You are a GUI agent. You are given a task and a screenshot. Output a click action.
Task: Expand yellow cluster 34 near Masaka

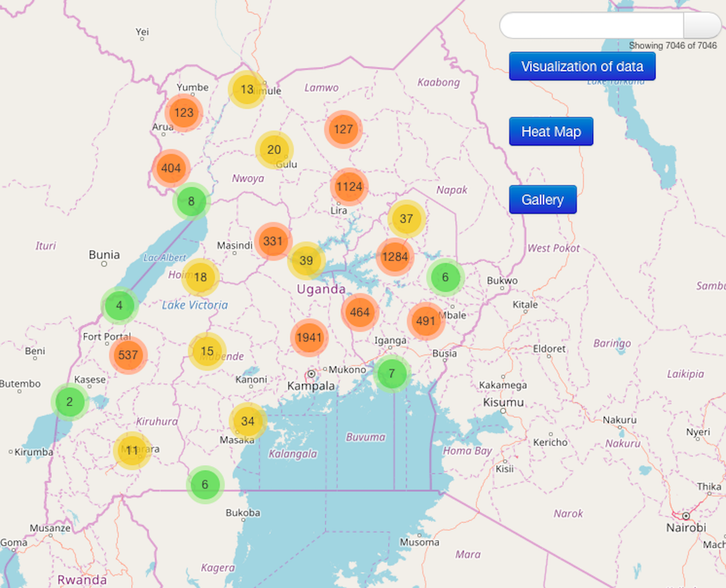pos(248,421)
